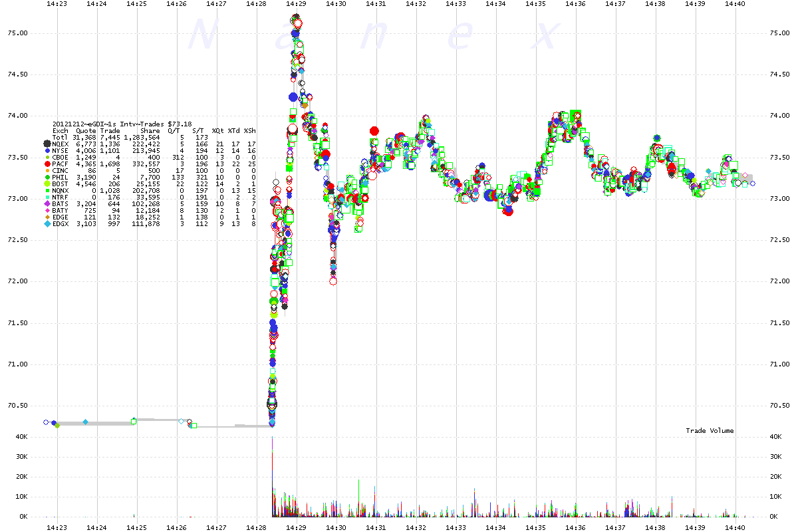This screenshot has height=532, width=798.
Task: Select NQEX share value '222,422'
Action: 148,144
